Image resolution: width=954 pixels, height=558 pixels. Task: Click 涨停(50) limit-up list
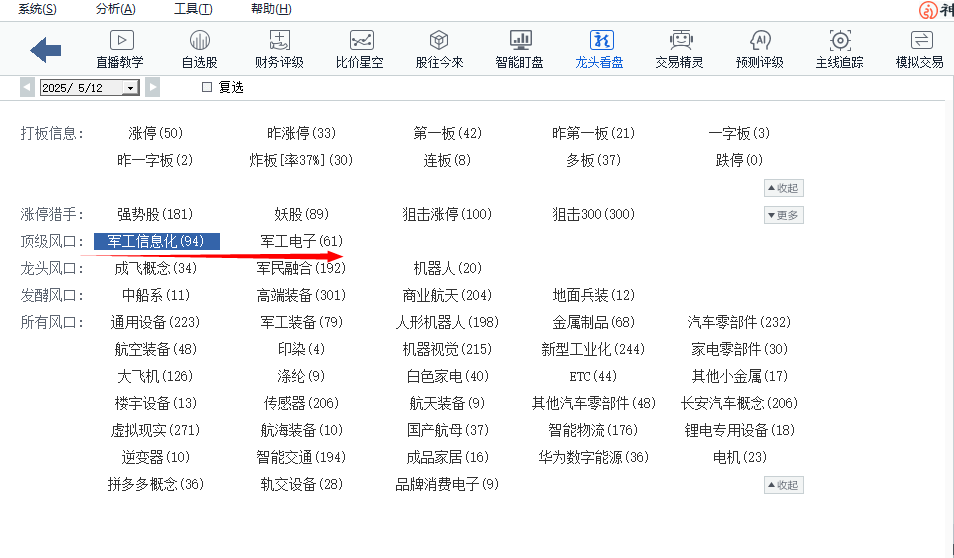(x=155, y=133)
